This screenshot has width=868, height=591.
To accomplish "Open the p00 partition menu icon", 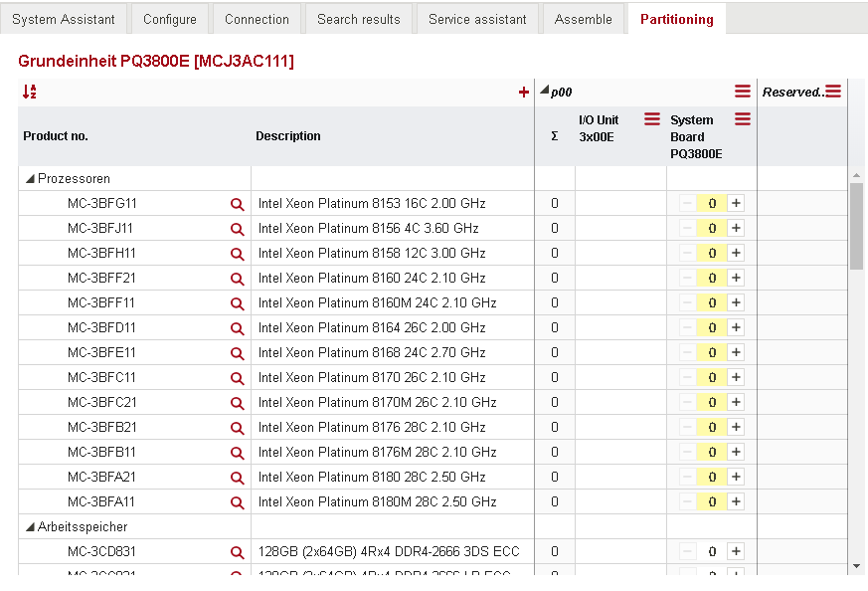I will 743,92.
